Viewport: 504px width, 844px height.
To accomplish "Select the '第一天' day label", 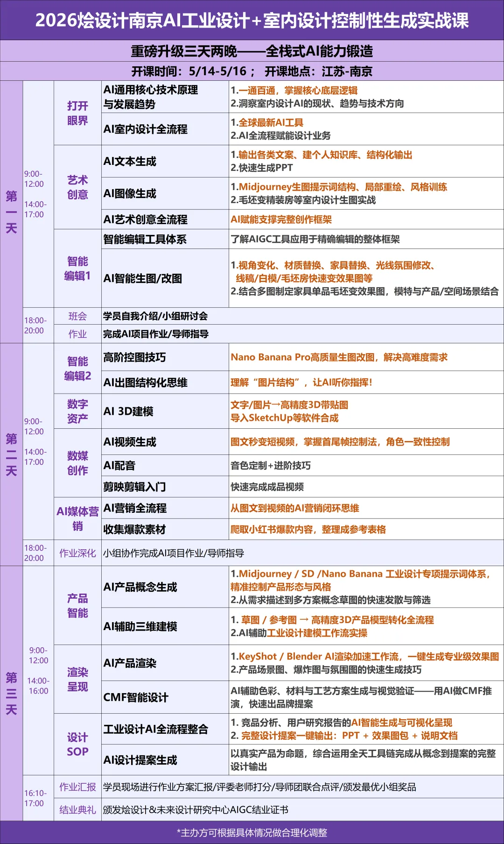I will point(11,212).
